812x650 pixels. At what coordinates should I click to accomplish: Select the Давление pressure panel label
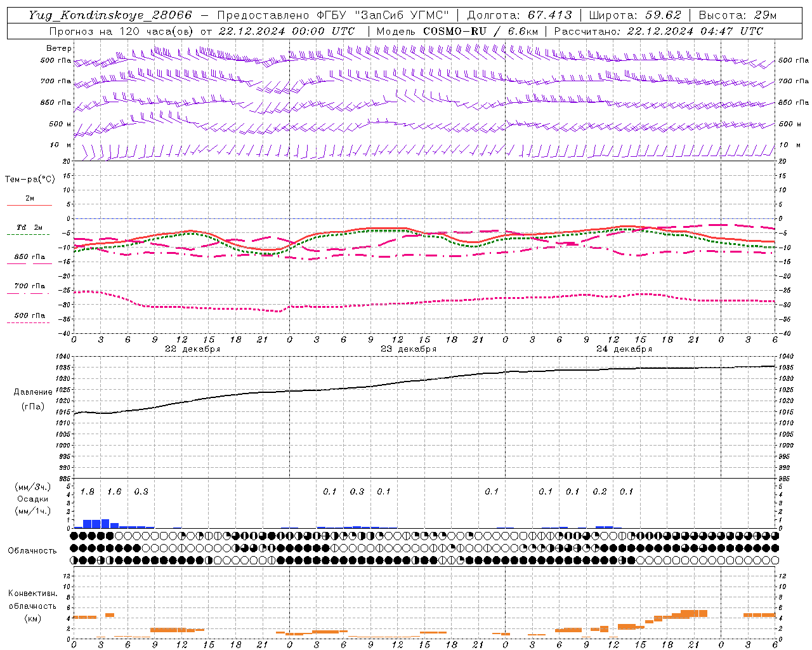33,392
